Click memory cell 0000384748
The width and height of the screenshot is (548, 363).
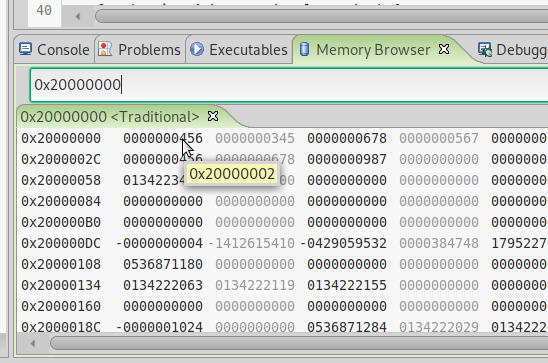439,243
